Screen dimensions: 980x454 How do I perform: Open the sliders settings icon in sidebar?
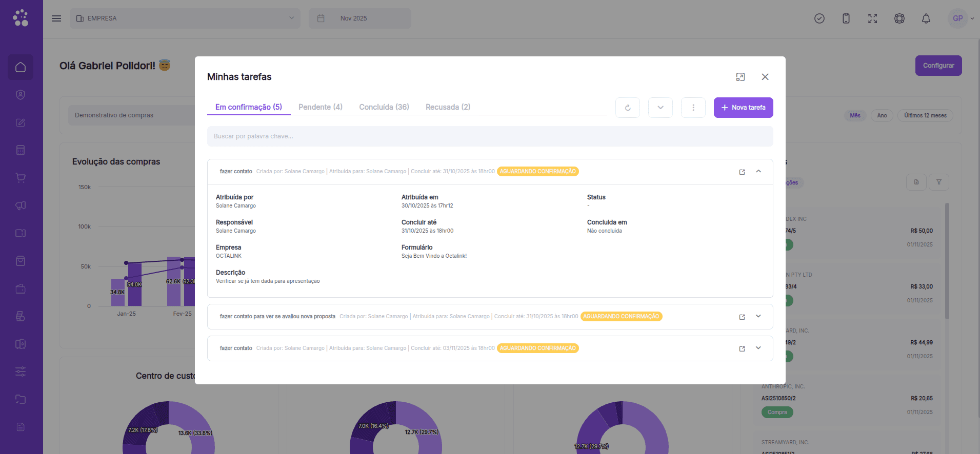21,372
